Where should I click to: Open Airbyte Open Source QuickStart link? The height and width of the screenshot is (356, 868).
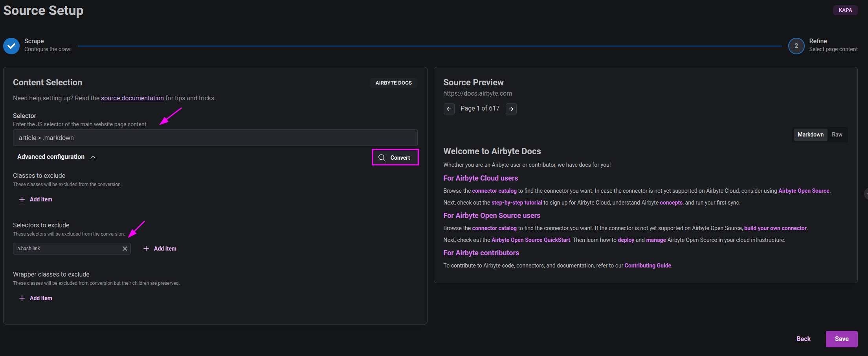[530, 240]
